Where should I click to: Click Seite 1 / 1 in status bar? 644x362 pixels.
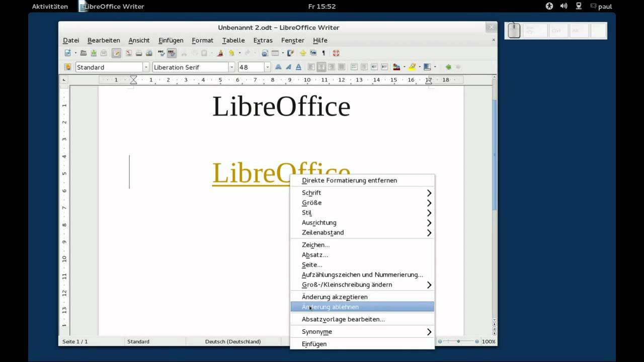tap(75, 341)
